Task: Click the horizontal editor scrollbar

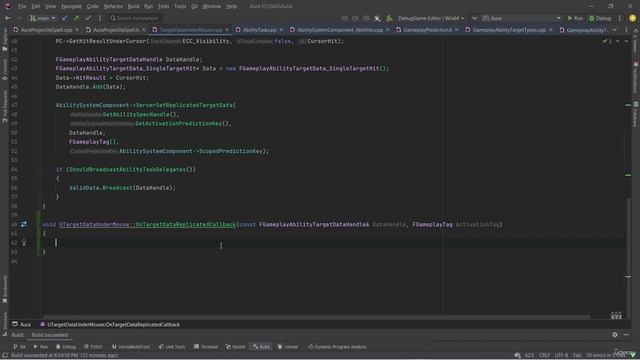Action: 316,317
